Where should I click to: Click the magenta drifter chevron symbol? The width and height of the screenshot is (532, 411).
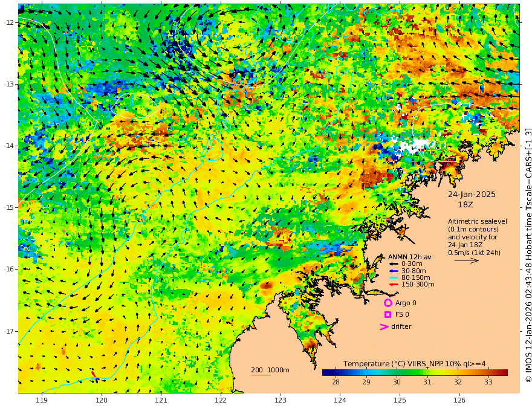click(384, 326)
